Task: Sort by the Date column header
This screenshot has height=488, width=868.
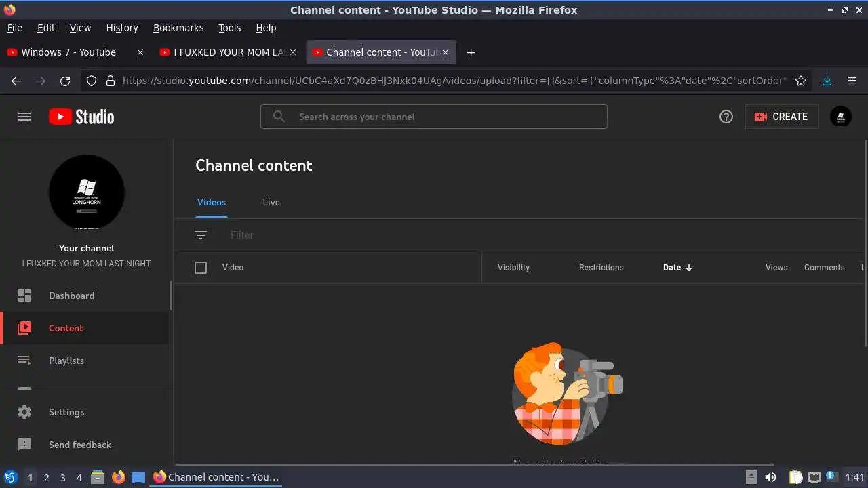Action: [x=677, y=268]
